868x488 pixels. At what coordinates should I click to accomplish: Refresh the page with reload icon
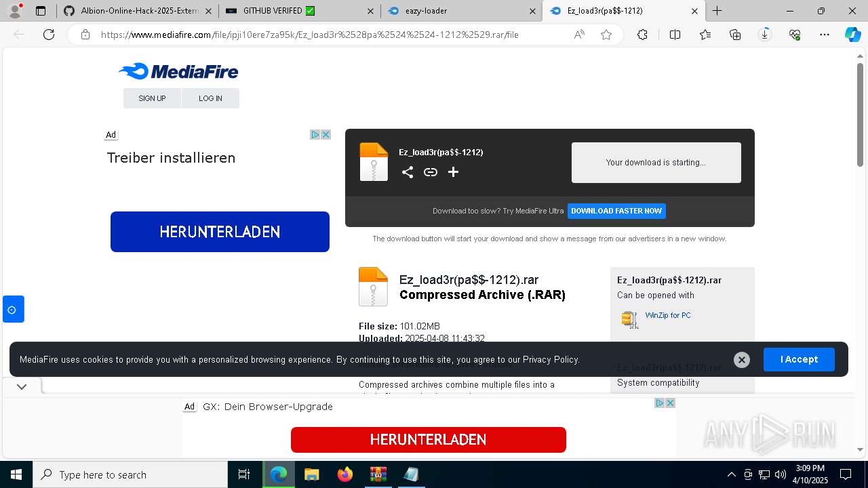click(49, 35)
